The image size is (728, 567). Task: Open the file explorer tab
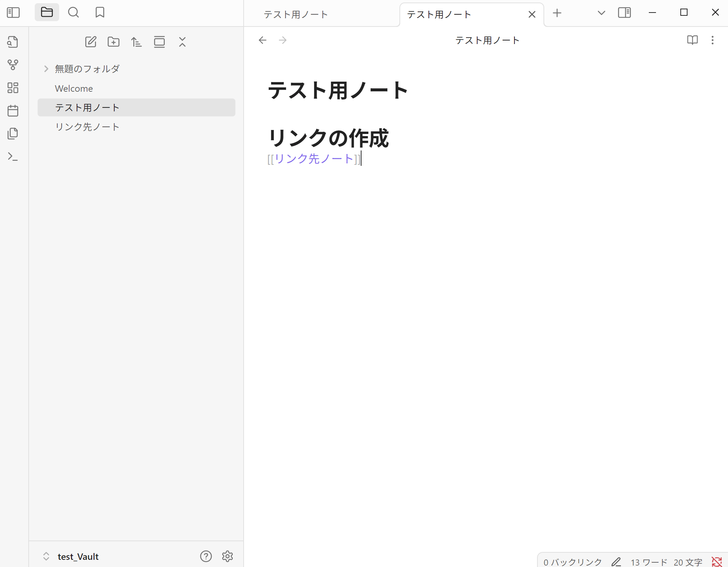(47, 13)
